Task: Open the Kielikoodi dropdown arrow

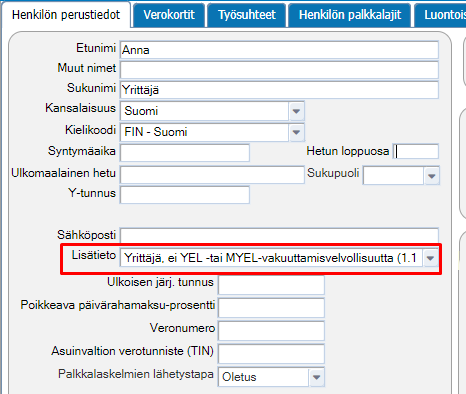Action: pos(296,132)
